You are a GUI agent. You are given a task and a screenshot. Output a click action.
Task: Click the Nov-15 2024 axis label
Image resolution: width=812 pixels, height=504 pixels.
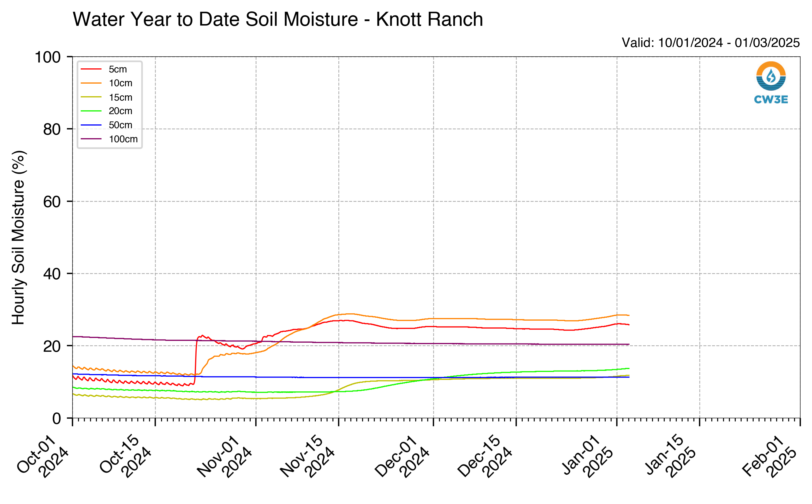tap(307, 456)
